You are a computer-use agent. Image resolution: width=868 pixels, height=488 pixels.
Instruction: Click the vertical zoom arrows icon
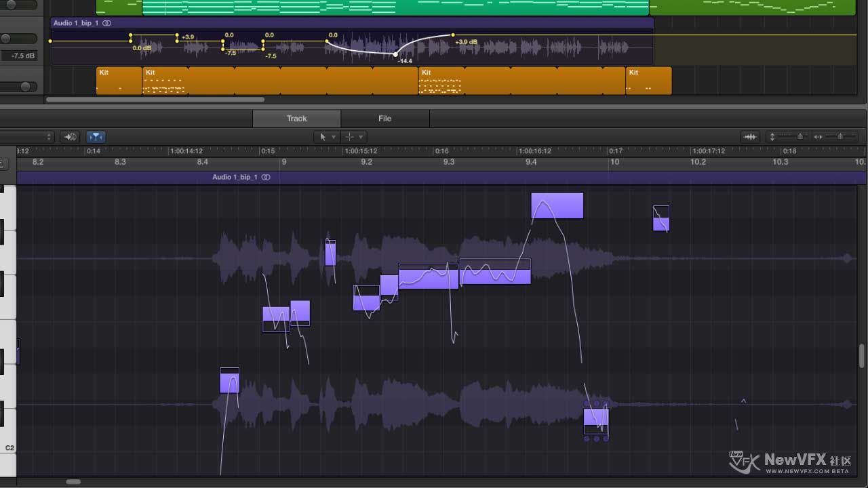(x=772, y=137)
